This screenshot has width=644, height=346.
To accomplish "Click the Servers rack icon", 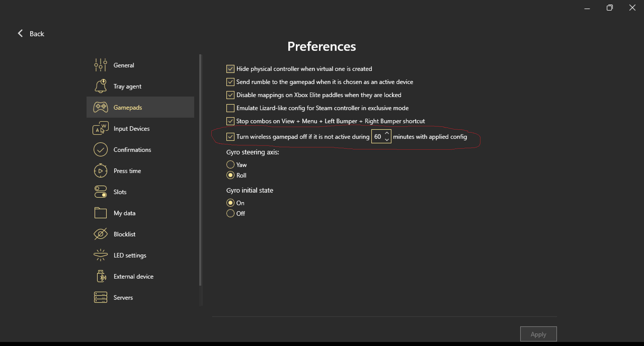I will (x=101, y=297).
